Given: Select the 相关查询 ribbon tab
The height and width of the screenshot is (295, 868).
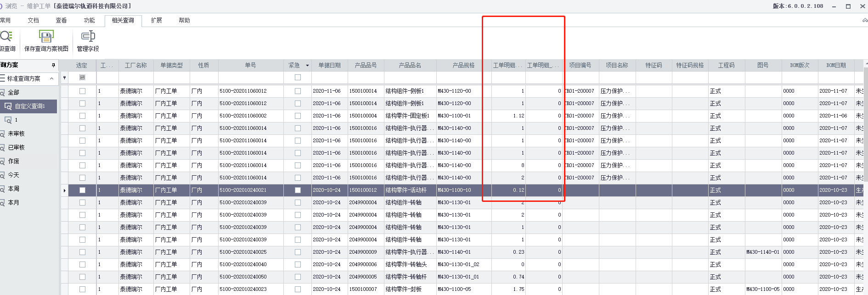Looking at the screenshot, I should coord(123,20).
